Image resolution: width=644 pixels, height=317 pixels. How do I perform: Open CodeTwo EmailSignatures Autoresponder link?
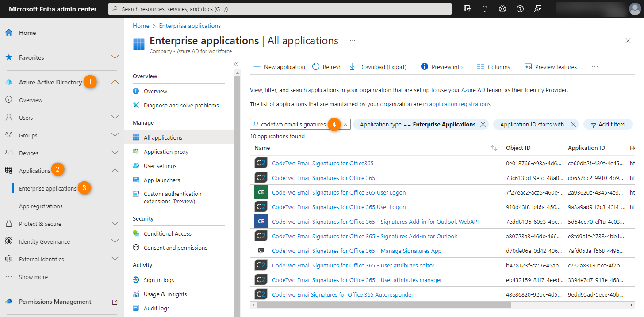(x=342, y=294)
